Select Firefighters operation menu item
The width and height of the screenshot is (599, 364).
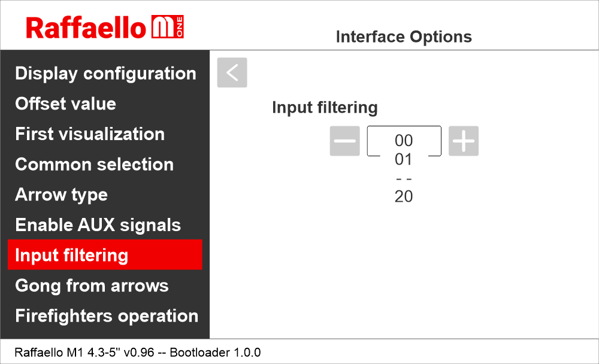[107, 316]
